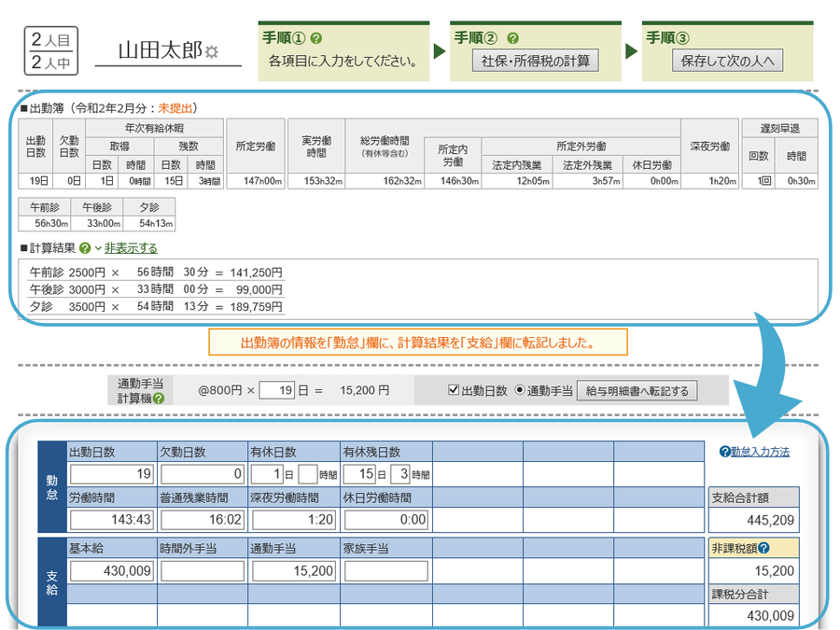Click the help icon under 通勤手当計算機
This screenshot has height=630, width=840.
coord(158,399)
